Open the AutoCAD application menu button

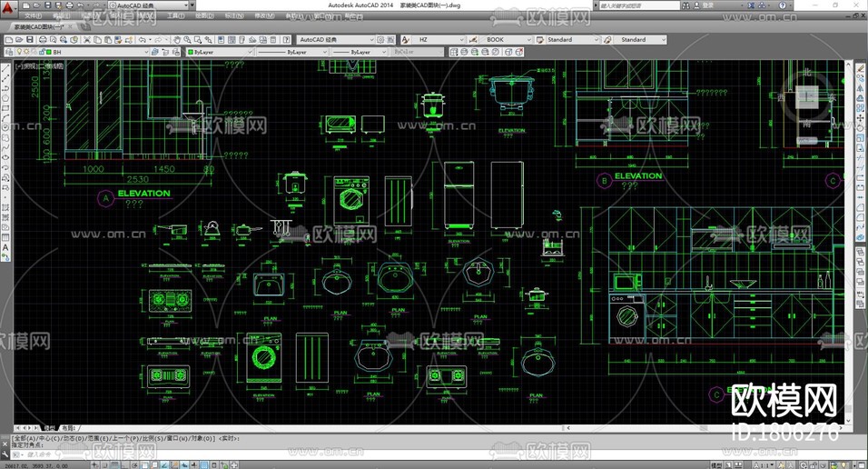pyautogui.click(x=8, y=8)
